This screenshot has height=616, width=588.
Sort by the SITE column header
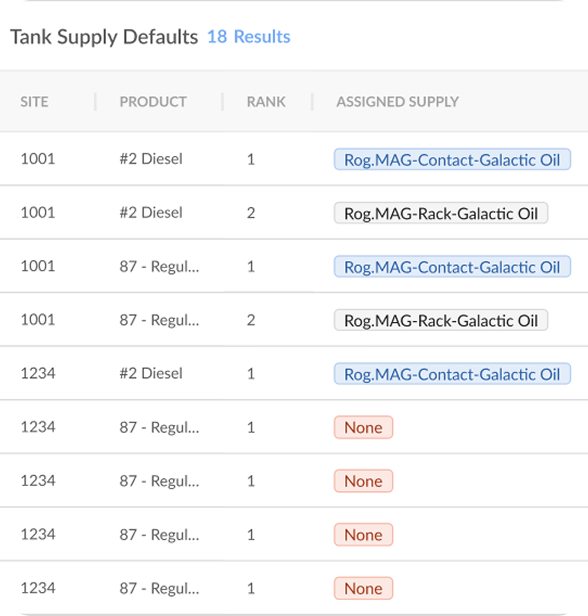(35, 102)
